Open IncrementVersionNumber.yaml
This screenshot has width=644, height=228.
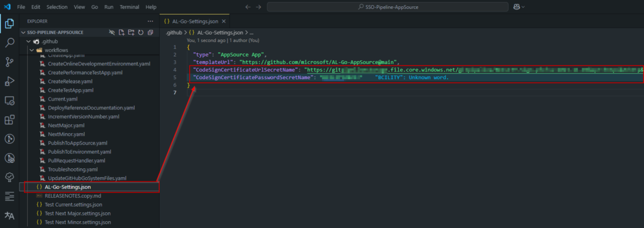click(84, 116)
